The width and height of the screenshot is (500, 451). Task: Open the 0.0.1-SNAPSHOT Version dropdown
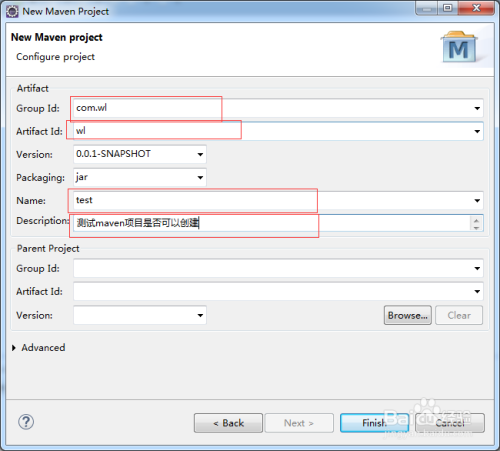pyautogui.click(x=200, y=154)
